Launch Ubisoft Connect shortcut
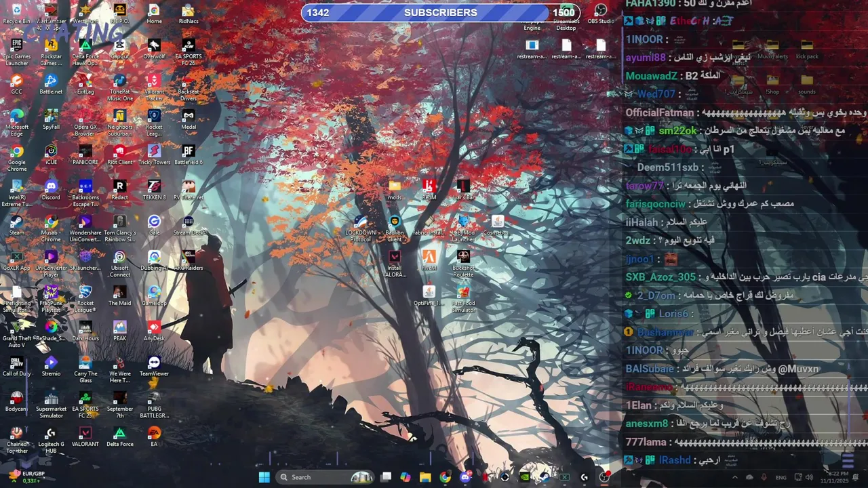 (x=119, y=264)
